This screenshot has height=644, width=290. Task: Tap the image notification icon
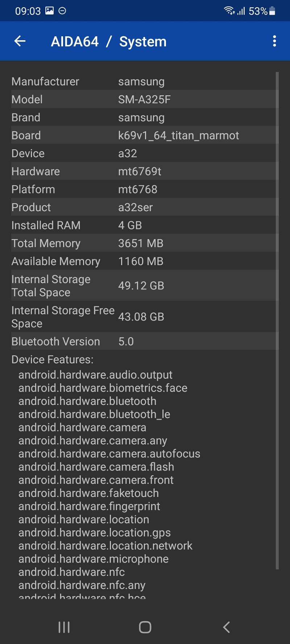tap(50, 11)
